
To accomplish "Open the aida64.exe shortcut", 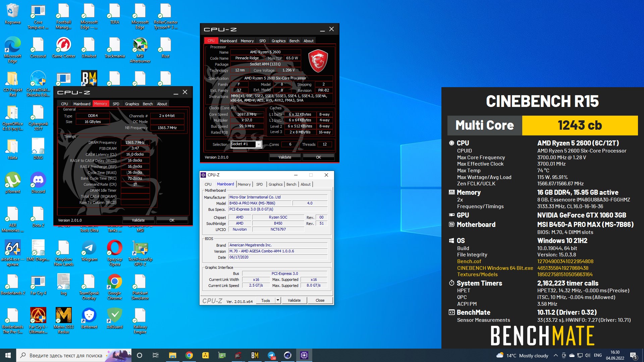I will [x=12, y=253].
